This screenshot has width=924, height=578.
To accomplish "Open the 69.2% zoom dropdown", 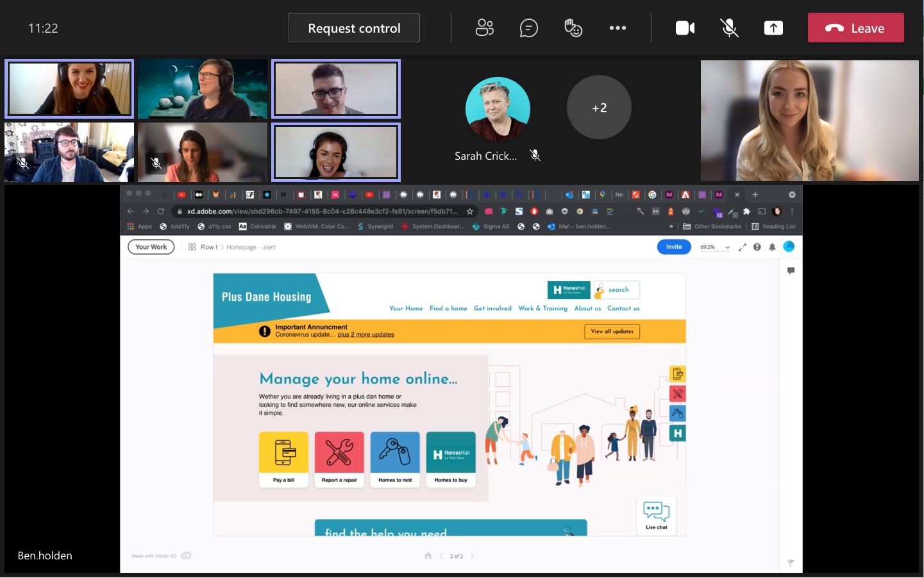I will pyautogui.click(x=715, y=246).
